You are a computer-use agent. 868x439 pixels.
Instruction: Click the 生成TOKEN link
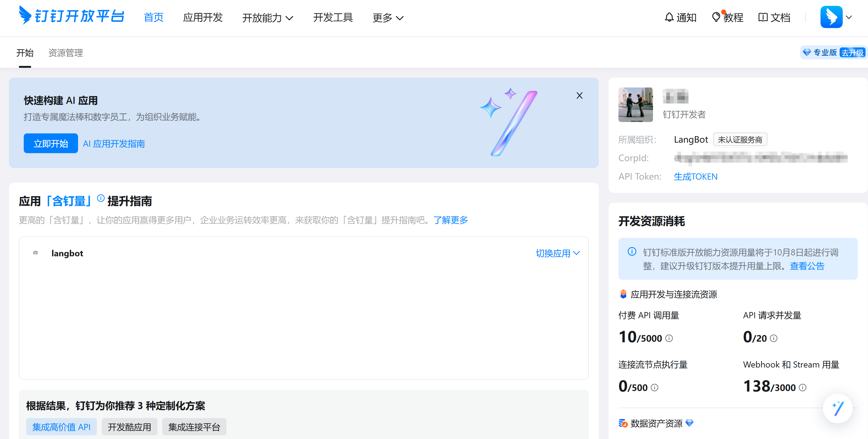click(695, 177)
